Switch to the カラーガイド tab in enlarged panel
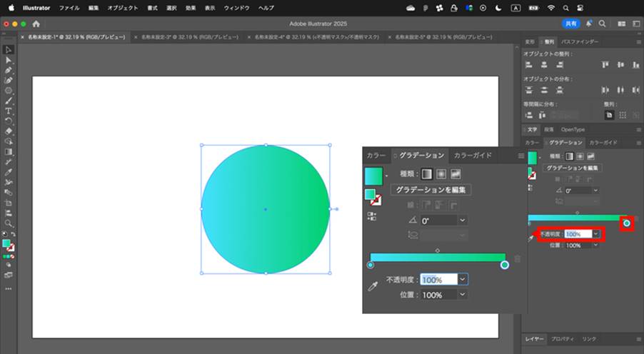This screenshot has width=644, height=354. tap(473, 156)
